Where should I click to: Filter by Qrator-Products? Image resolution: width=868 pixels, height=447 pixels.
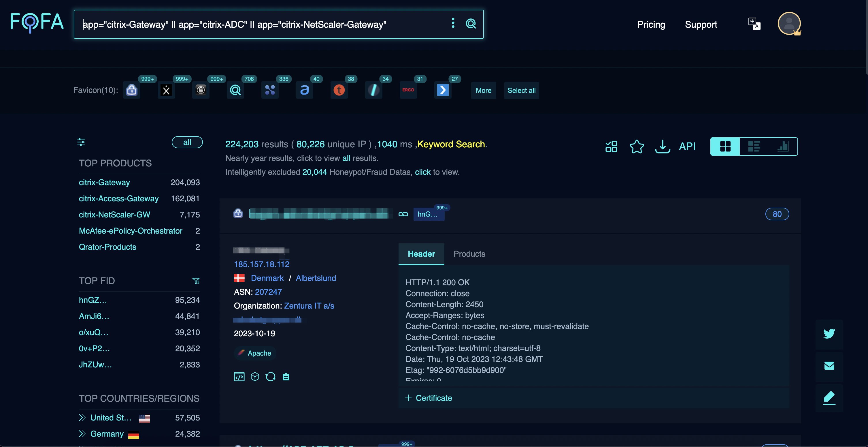tap(107, 247)
